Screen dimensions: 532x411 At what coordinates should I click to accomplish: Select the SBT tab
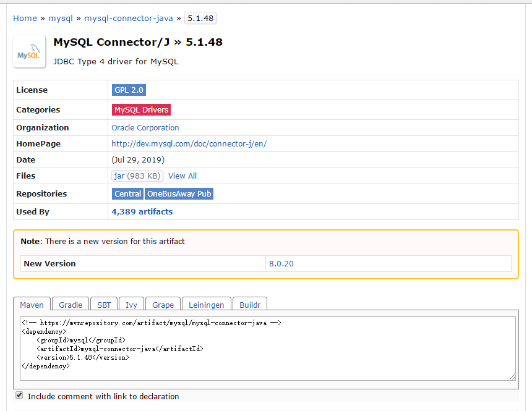[103, 304]
